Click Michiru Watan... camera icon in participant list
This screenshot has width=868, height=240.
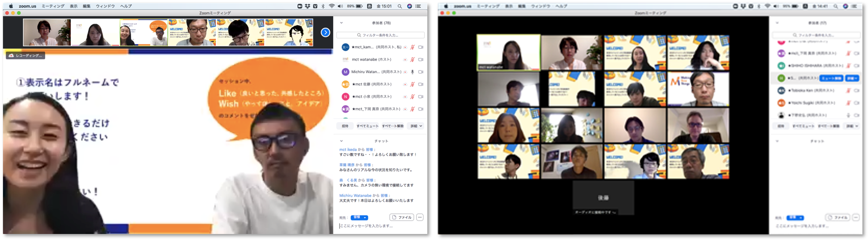(421, 72)
